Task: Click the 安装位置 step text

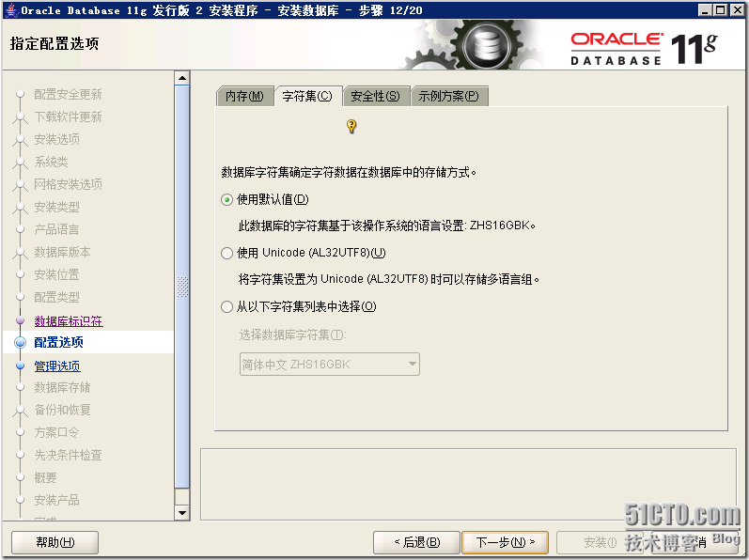Action: pyautogui.click(x=56, y=275)
